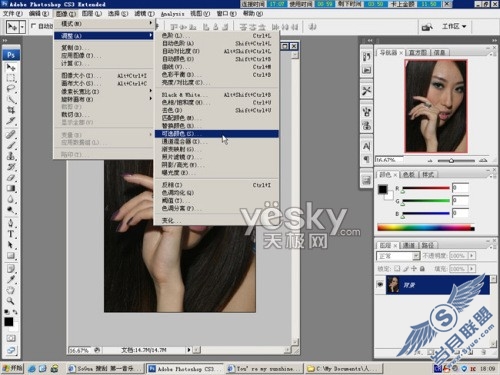The width and height of the screenshot is (500, 375).
Task: Click the Go to Bridge icon
Action: (427, 27)
